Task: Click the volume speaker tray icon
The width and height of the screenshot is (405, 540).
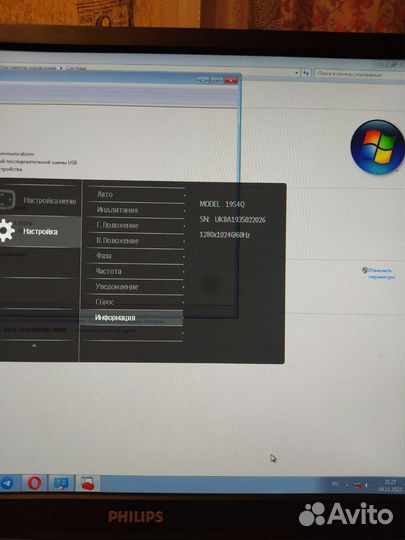Action: click(366, 485)
